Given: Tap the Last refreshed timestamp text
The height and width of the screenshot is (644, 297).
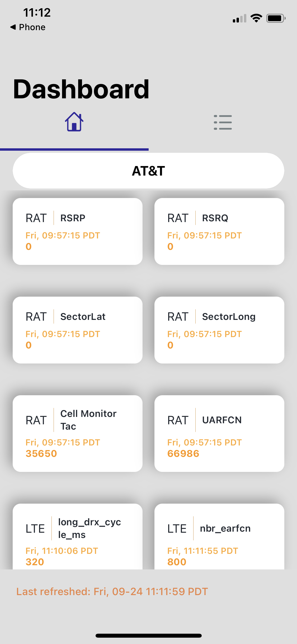Looking at the screenshot, I should point(112,591).
